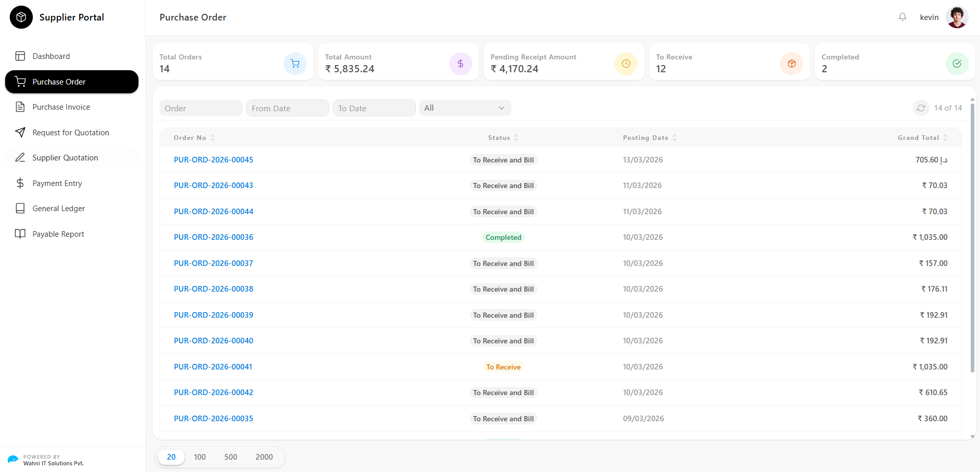Screen dimensions: 980x472
Task: Click the Total Orders cart icon
Action: pyautogui.click(x=295, y=64)
